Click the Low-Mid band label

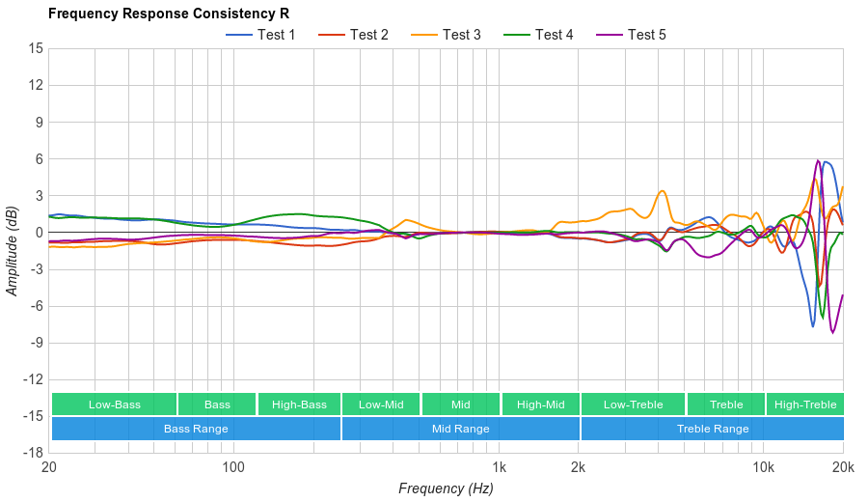pyautogui.click(x=381, y=404)
